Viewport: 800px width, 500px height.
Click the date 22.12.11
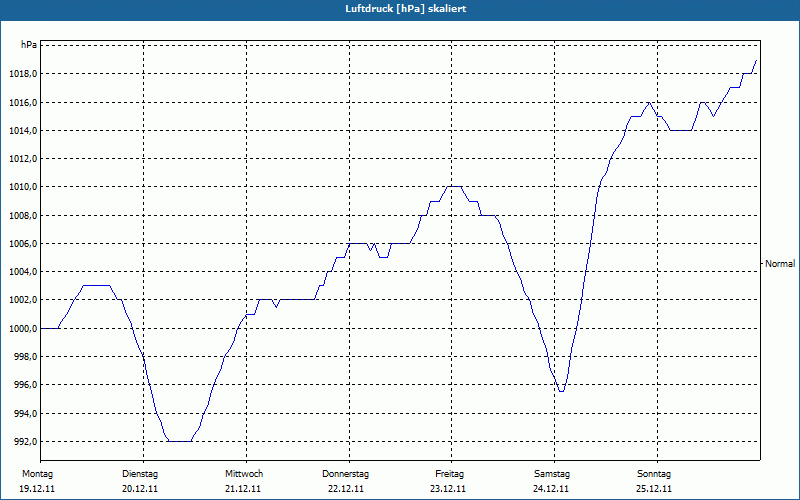(346, 489)
